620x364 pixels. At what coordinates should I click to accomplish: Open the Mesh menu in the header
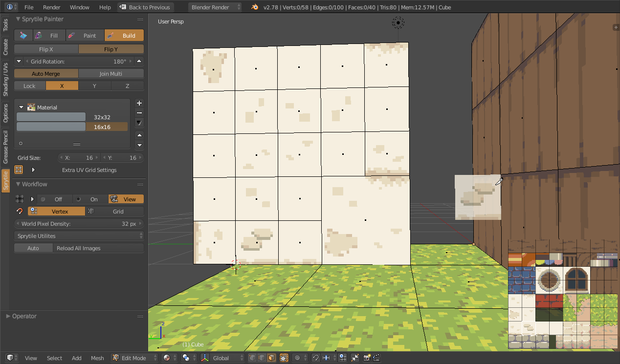(97, 358)
